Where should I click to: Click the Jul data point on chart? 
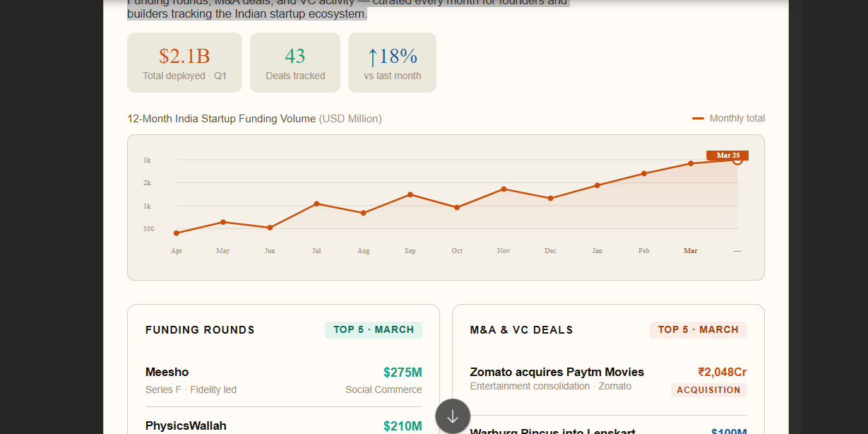tap(316, 204)
